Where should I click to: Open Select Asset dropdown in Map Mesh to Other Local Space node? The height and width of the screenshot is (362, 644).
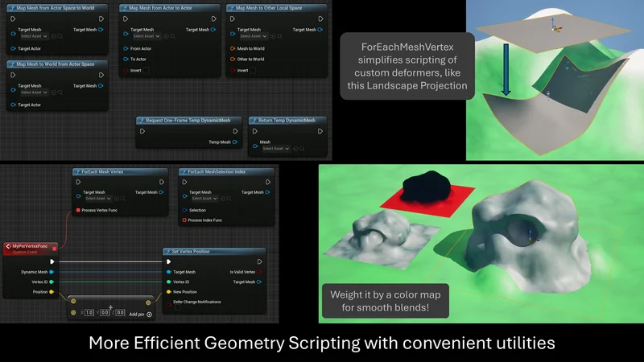pyautogui.click(x=254, y=36)
